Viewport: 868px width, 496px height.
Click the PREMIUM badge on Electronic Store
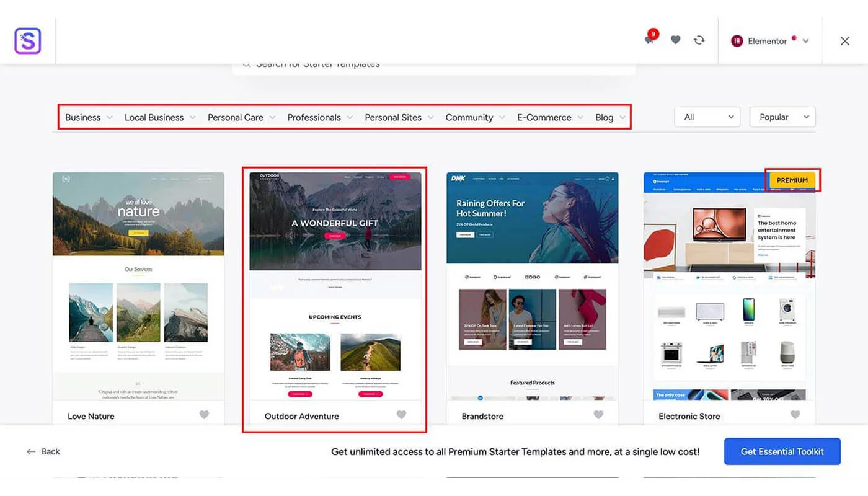click(792, 180)
